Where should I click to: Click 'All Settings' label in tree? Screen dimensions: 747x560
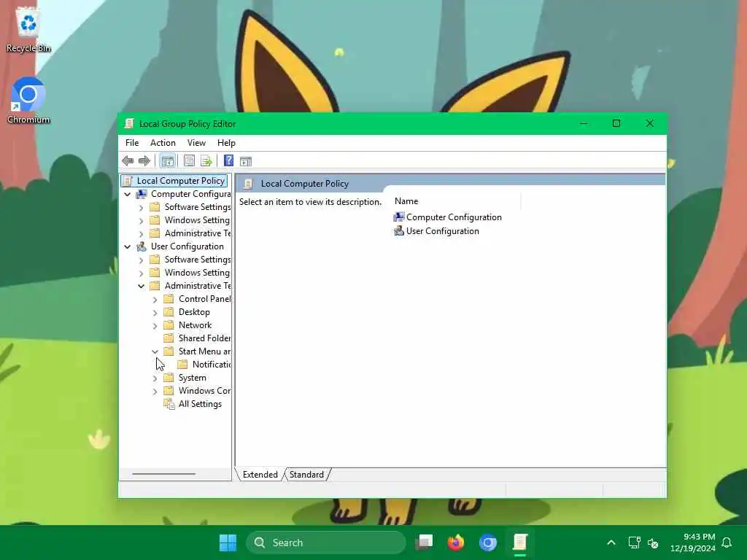coord(200,404)
